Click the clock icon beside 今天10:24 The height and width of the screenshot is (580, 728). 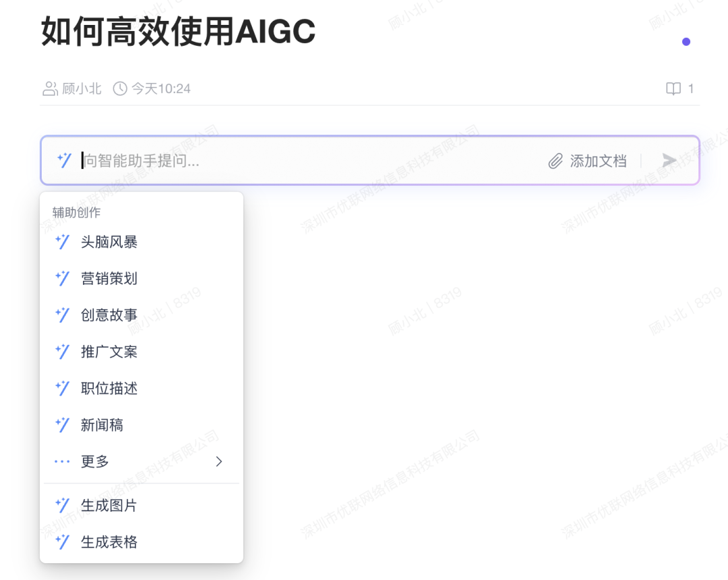coord(120,89)
